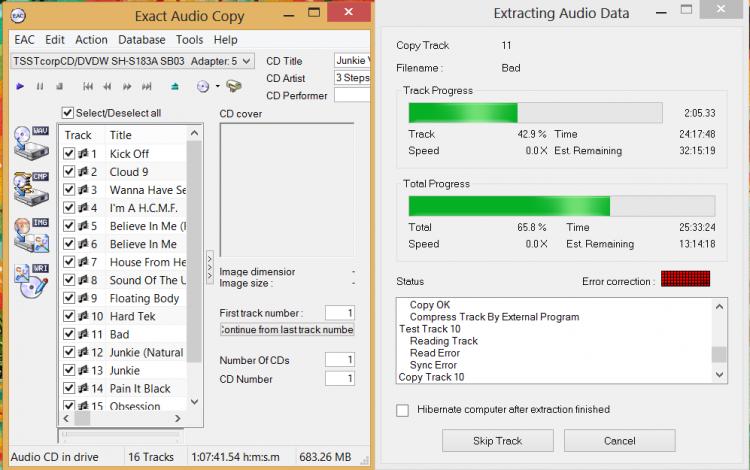Click the CD Number field

[340, 378]
